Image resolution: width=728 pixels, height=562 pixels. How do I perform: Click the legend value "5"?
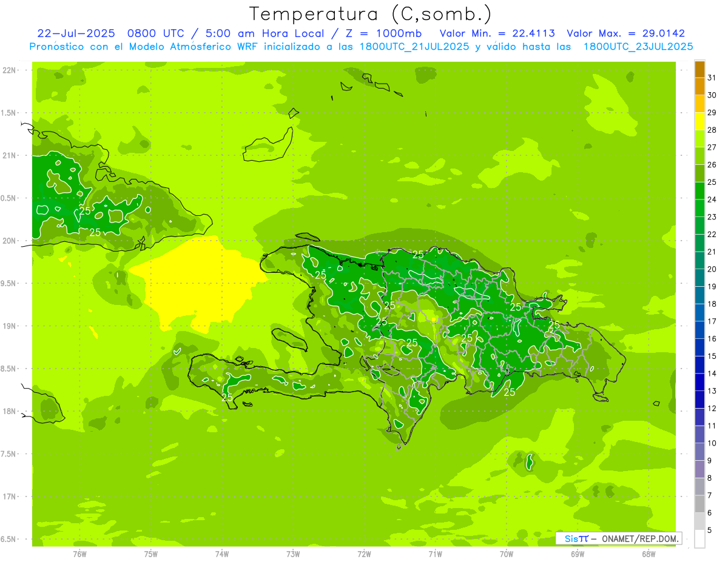pyautogui.click(x=710, y=530)
